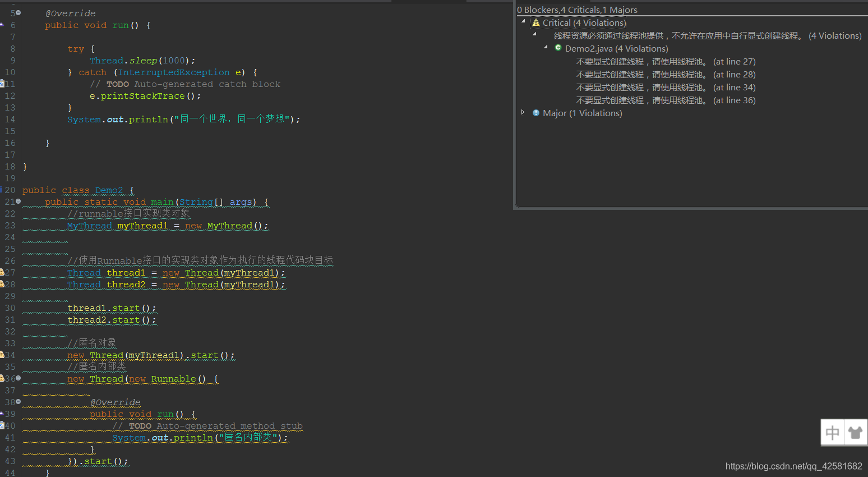Screen dimensions: 868x477
Task: Click line number 25 in gutter
Action: pyautogui.click(x=10, y=249)
